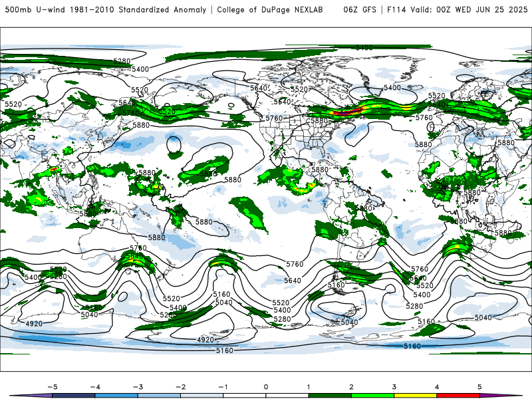
Task: Click the light blue -3 to -2 colorbar segment
Action: point(159,396)
